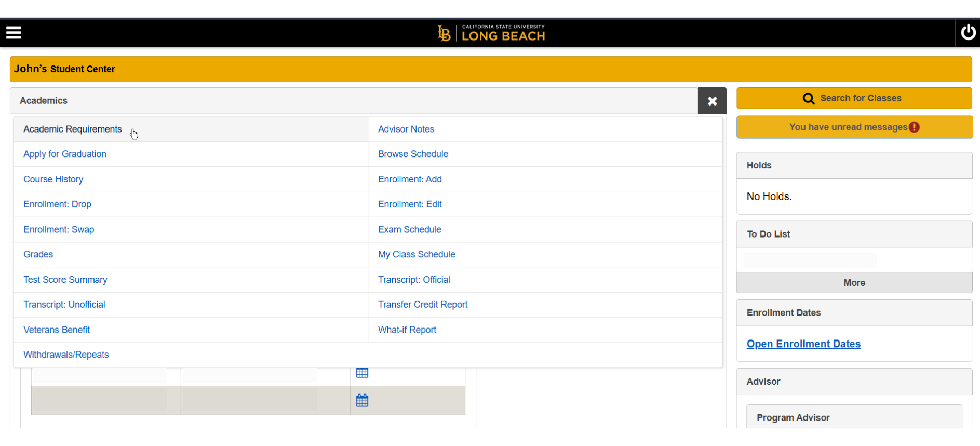Click the power sign-out icon
This screenshot has width=980, height=446.
[968, 33]
